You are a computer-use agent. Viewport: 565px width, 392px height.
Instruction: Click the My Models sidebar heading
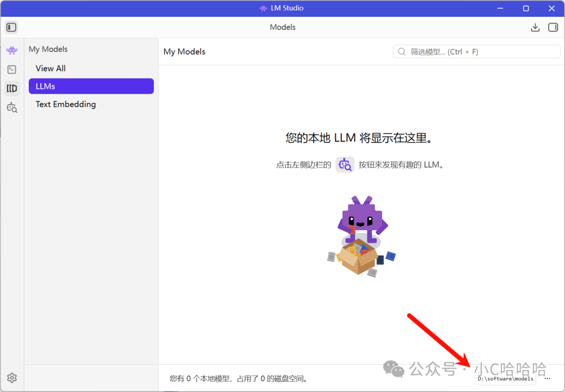48,49
